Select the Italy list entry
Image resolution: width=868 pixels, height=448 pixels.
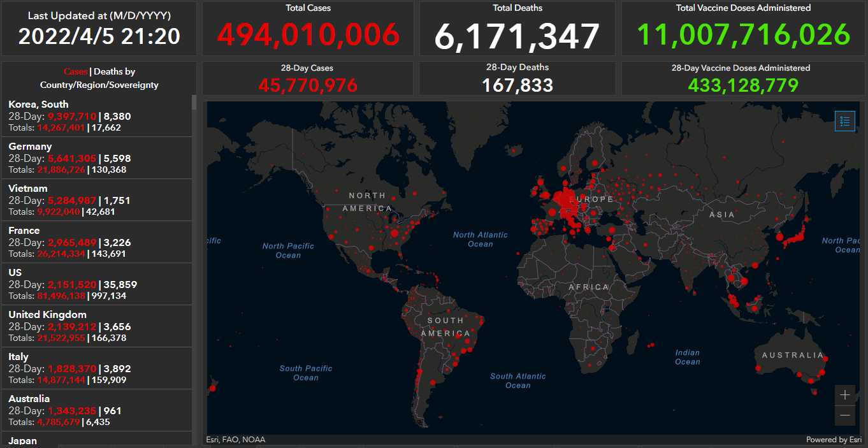click(96, 368)
